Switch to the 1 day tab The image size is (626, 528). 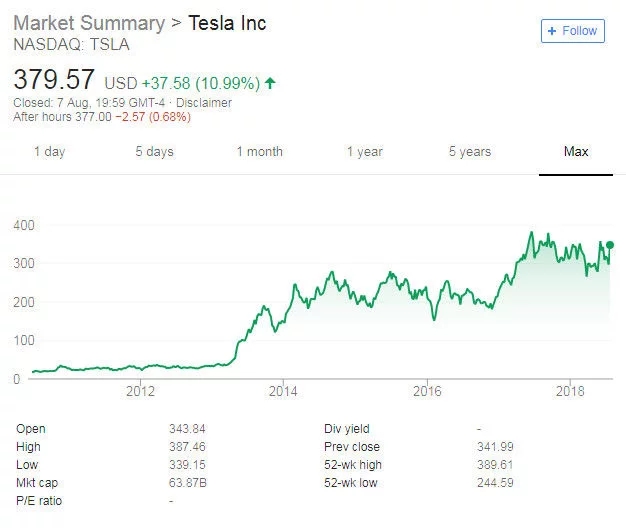tap(49, 152)
